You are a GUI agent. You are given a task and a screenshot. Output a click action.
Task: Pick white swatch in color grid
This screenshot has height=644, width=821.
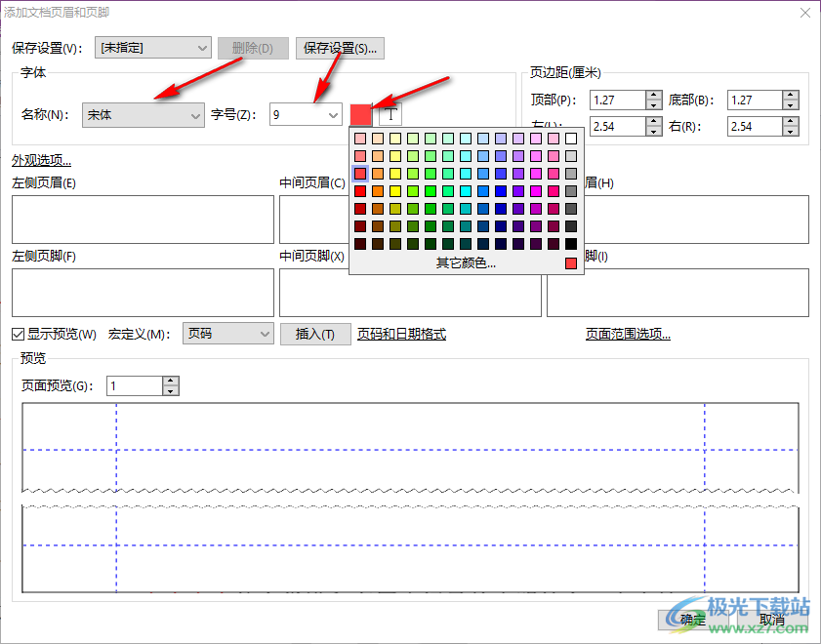coord(571,139)
